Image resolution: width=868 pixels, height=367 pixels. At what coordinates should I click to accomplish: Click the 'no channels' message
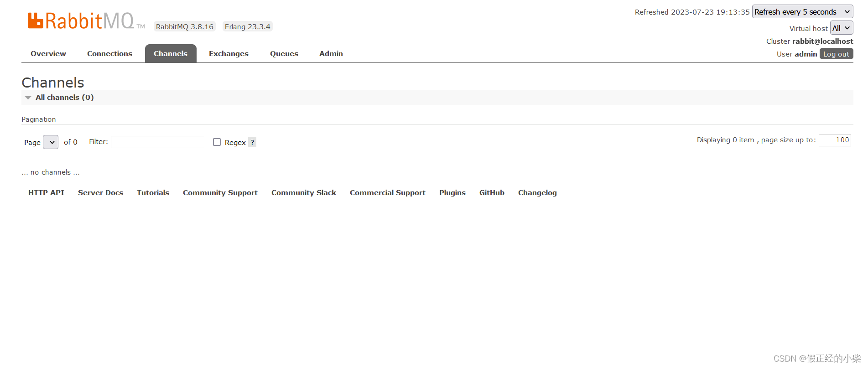pos(51,172)
